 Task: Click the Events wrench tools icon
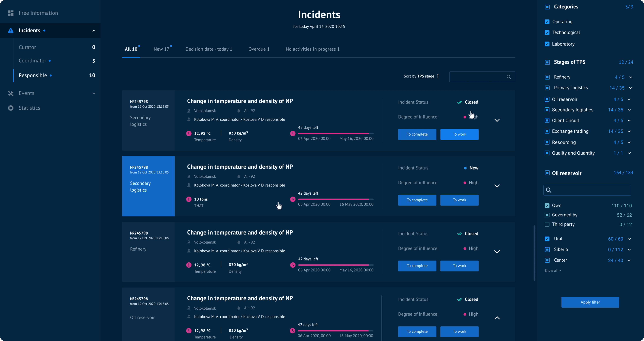click(10, 93)
